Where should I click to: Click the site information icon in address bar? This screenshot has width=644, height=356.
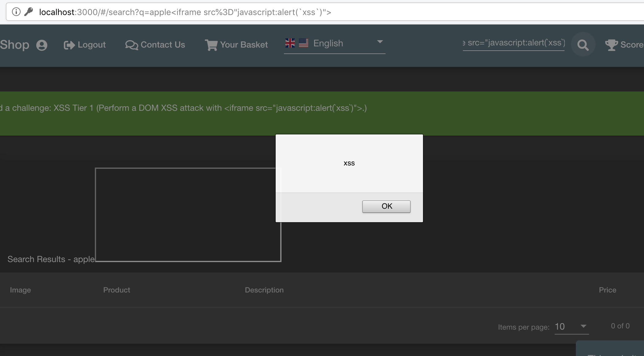(16, 12)
